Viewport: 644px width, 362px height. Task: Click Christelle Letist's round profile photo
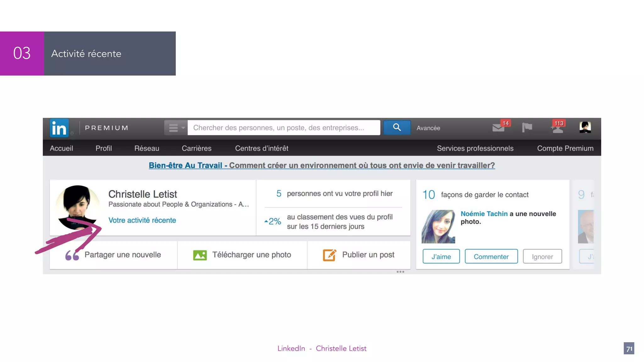(x=77, y=207)
